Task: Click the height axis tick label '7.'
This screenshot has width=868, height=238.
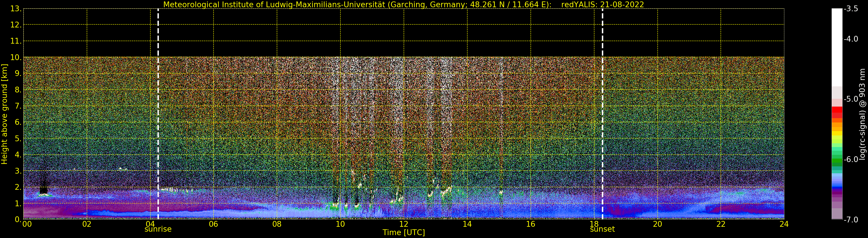Action: [x=18, y=106]
